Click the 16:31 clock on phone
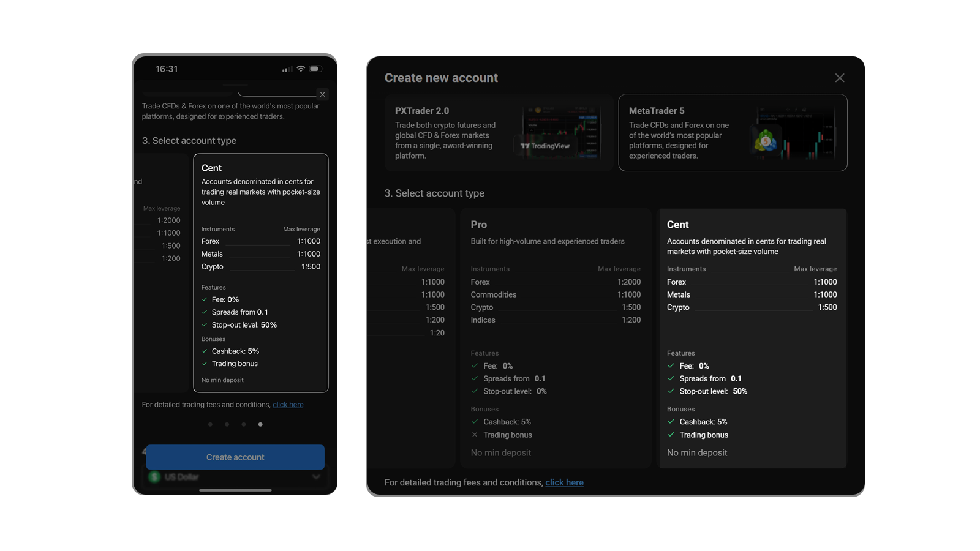The image size is (980, 551). (167, 69)
